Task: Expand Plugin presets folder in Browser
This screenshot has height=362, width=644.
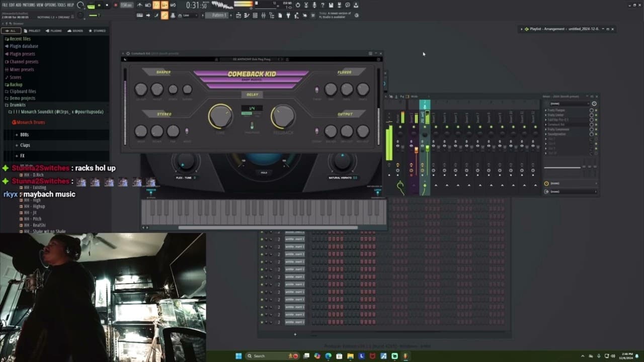Action: (x=23, y=54)
